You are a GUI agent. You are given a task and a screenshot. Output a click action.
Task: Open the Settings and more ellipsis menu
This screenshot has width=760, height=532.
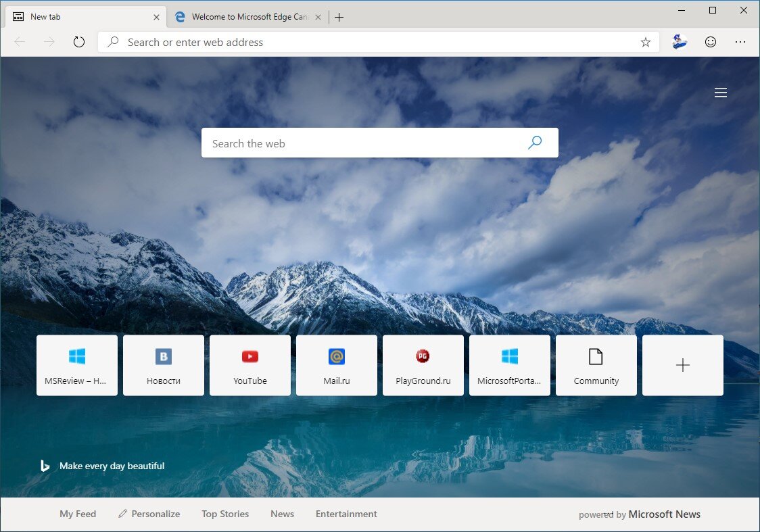pyautogui.click(x=740, y=42)
